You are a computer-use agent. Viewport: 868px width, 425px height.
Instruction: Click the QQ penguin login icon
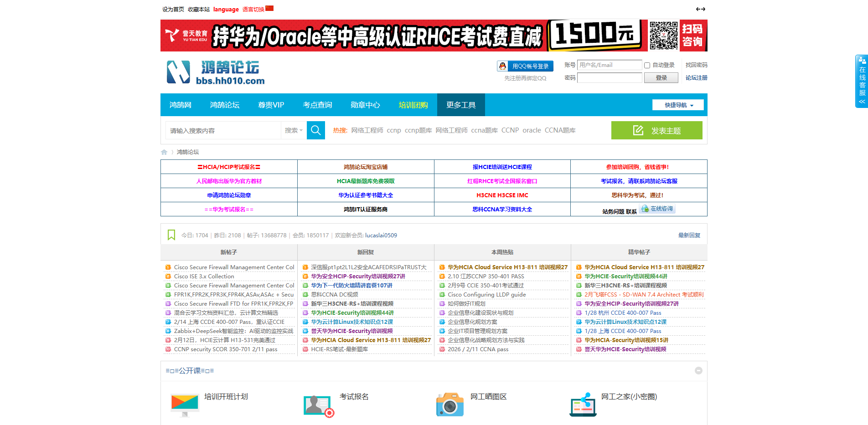pyautogui.click(x=502, y=66)
